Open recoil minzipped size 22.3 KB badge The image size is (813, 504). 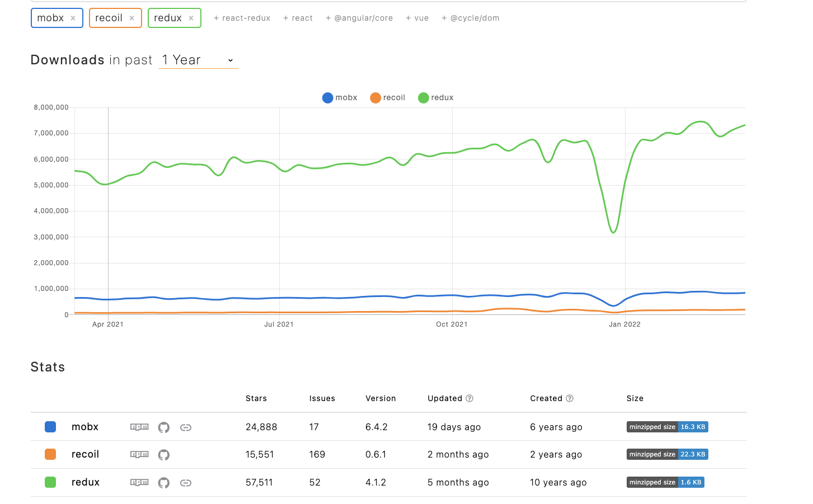coord(668,454)
